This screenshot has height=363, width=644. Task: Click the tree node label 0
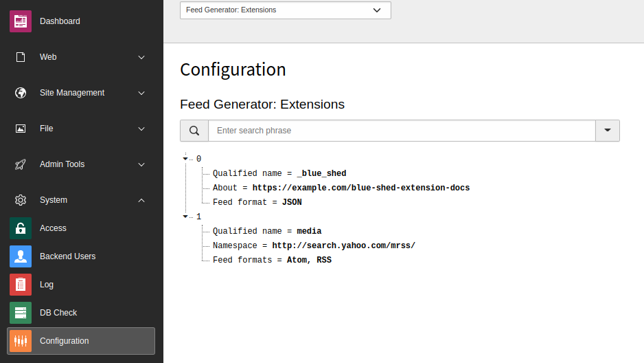pos(199,159)
